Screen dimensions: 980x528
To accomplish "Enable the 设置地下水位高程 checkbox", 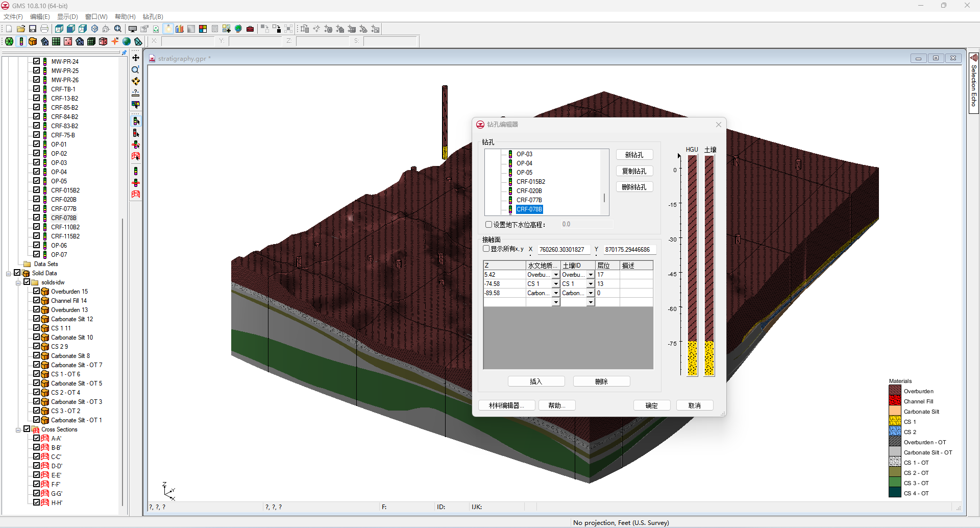I will [488, 225].
